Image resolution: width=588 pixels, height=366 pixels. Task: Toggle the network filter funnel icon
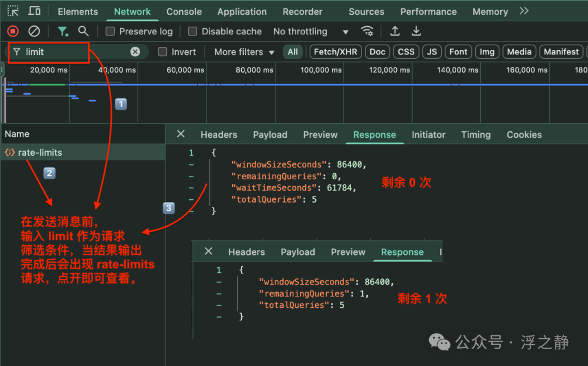coord(63,32)
